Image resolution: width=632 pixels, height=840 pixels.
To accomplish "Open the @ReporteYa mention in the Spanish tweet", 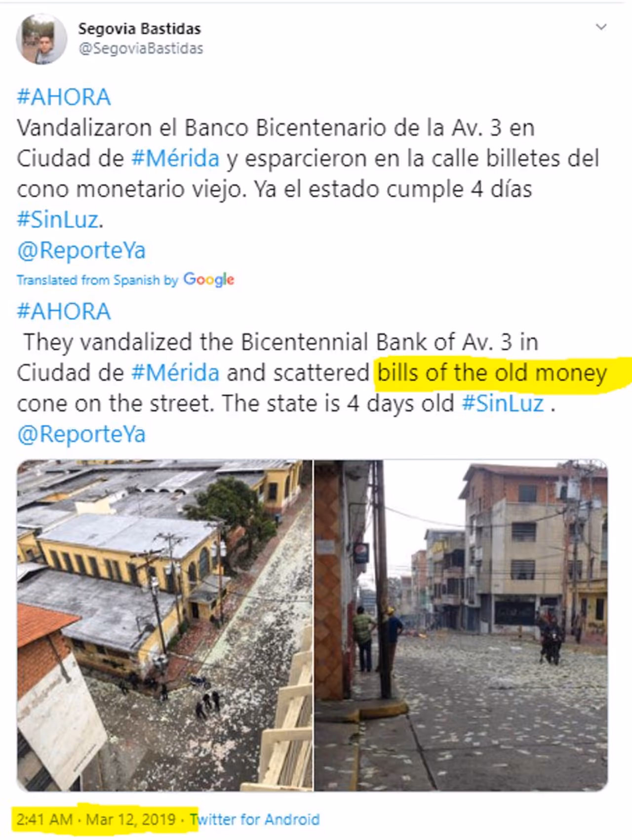I will pos(81,250).
